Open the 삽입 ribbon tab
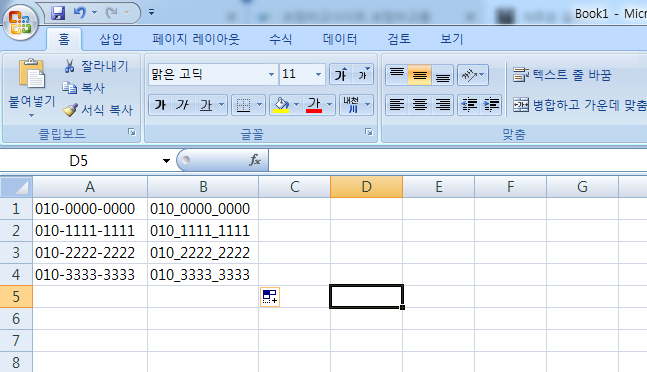Image resolution: width=647 pixels, height=372 pixels. click(111, 39)
